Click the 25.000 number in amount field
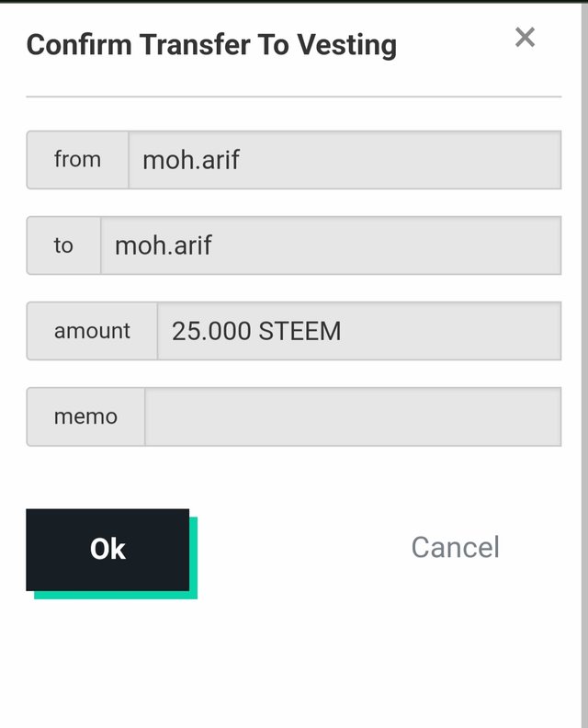Viewport: 588px width, 728px height. (x=211, y=331)
